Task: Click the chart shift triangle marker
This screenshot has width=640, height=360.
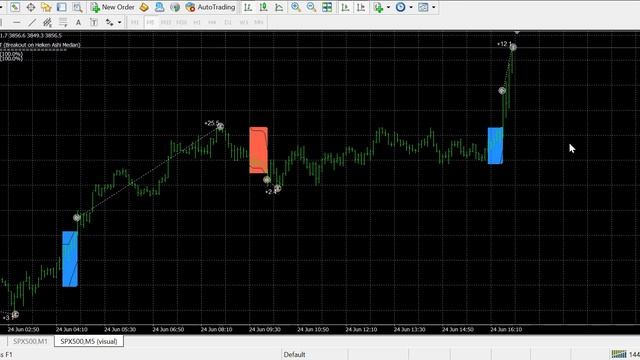Action: tap(517, 33)
